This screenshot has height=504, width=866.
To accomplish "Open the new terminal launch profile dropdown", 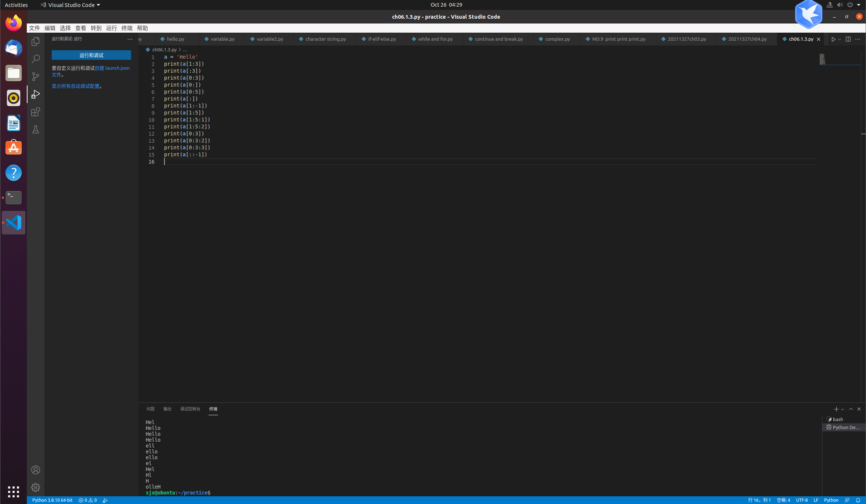I will tap(843, 409).
